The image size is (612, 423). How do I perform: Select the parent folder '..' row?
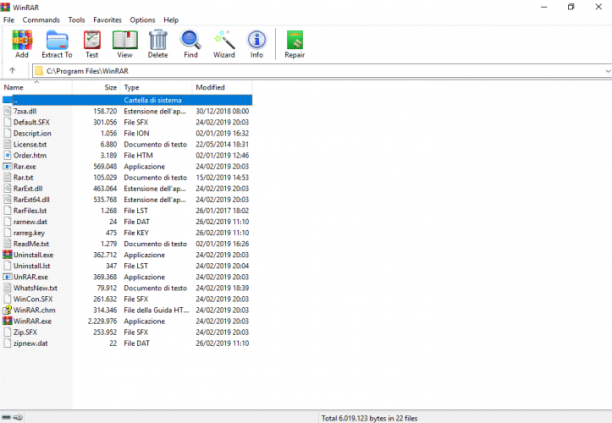click(x=127, y=100)
